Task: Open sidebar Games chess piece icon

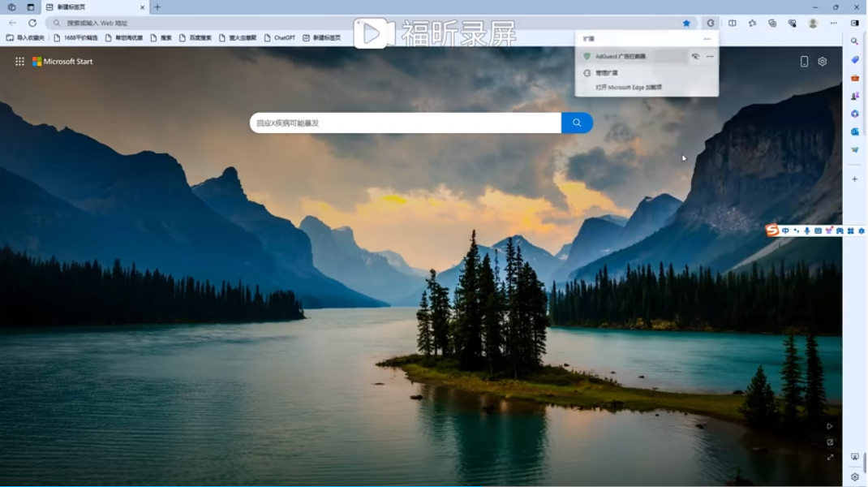Action: click(x=855, y=96)
